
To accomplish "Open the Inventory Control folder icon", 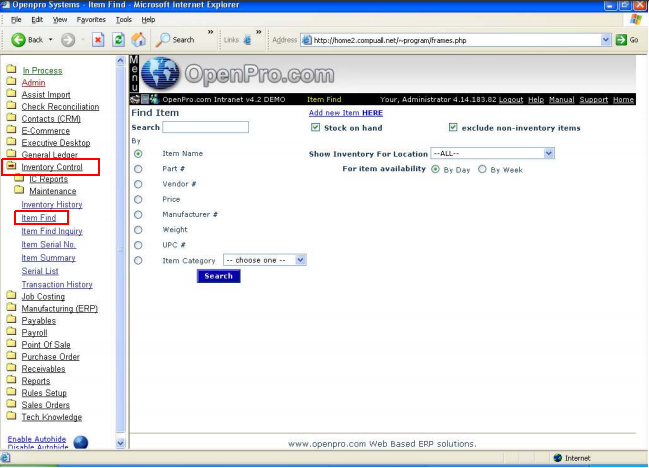I will pyautogui.click(x=11, y=167).
